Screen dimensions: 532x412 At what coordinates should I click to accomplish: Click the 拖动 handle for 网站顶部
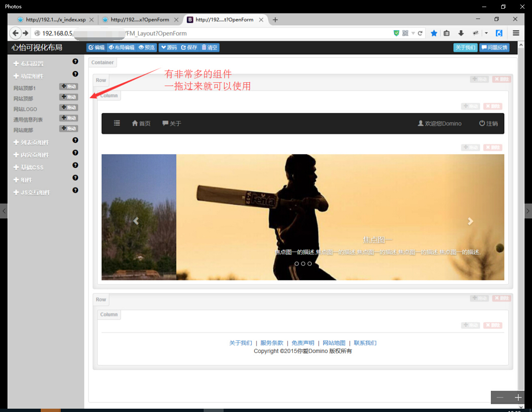(69, 97)
